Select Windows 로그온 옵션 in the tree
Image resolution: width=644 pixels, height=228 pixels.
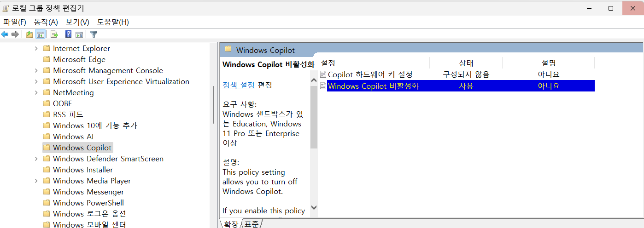(89, 214)
